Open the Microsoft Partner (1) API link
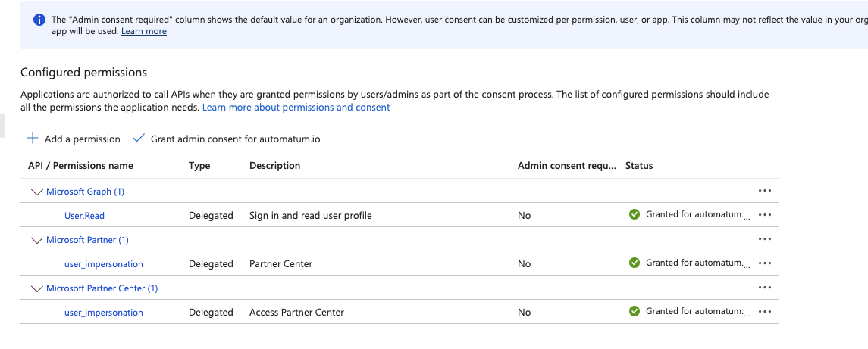This screenshot has height=349, width=868. [x=87, y=240]
